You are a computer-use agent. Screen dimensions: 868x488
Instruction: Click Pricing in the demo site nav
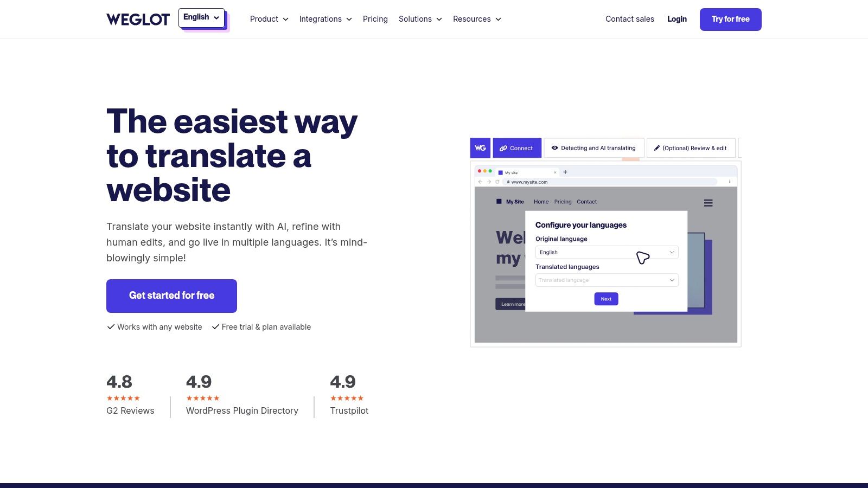tap(563, 202)
